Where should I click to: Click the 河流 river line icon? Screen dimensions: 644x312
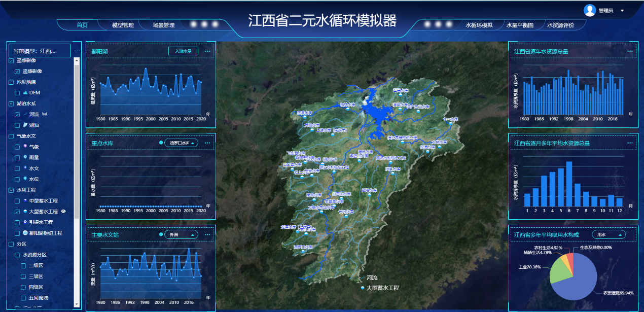25,114
